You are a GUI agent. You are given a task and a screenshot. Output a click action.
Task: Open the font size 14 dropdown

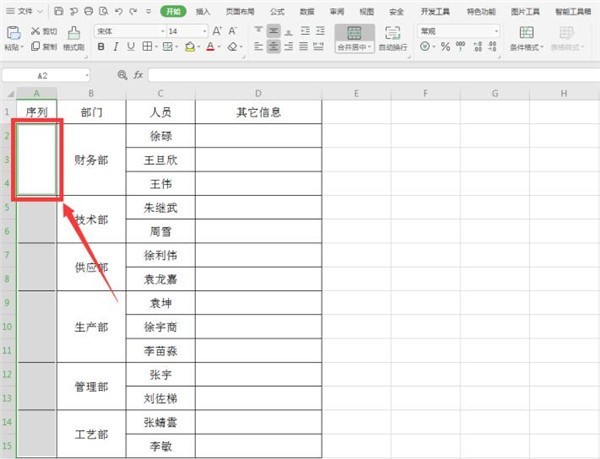[x=205, y=31]
